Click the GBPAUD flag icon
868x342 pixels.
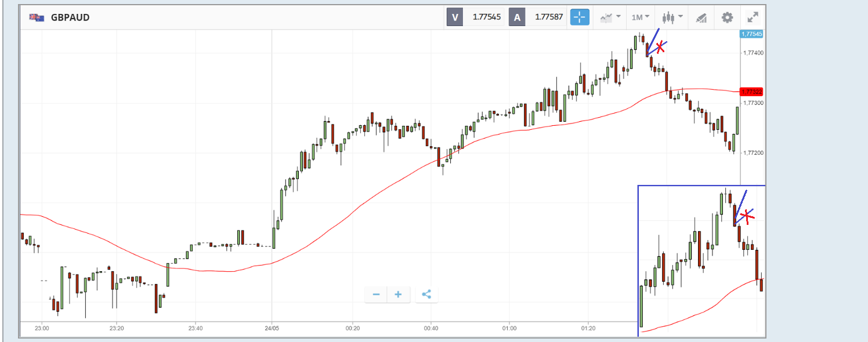(35, 17)
